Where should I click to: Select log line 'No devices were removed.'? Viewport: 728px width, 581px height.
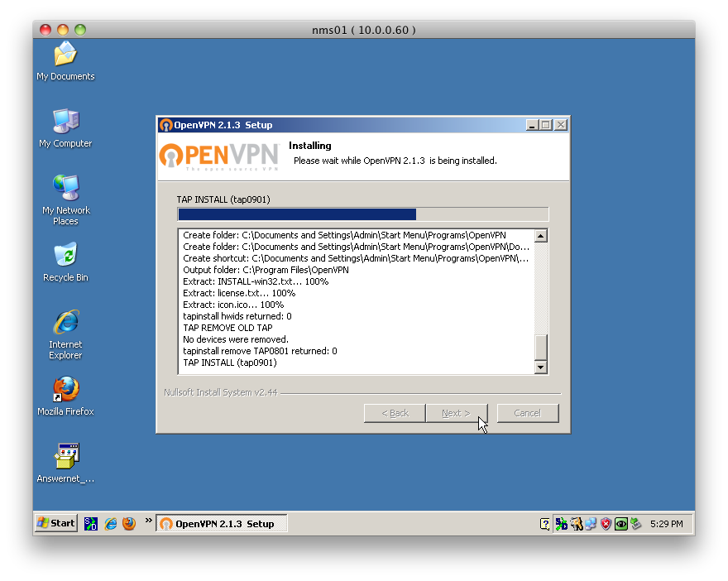pos(236,339)
